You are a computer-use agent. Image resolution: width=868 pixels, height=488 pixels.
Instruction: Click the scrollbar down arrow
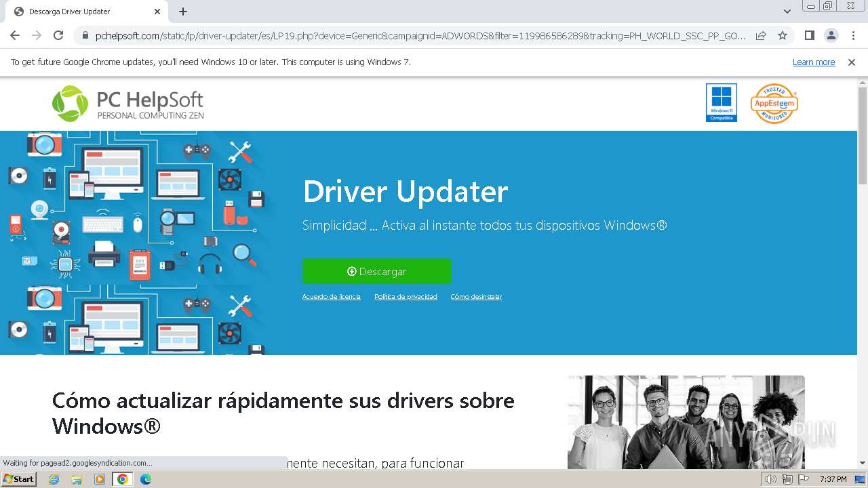pos(862,463)
